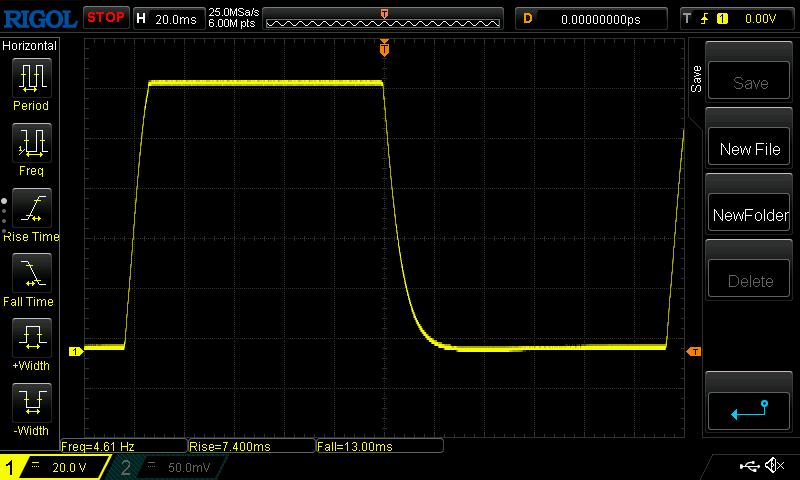Click the Fall=13.00ms measurement result
The image size is (800, 480).
pos(380,446)
